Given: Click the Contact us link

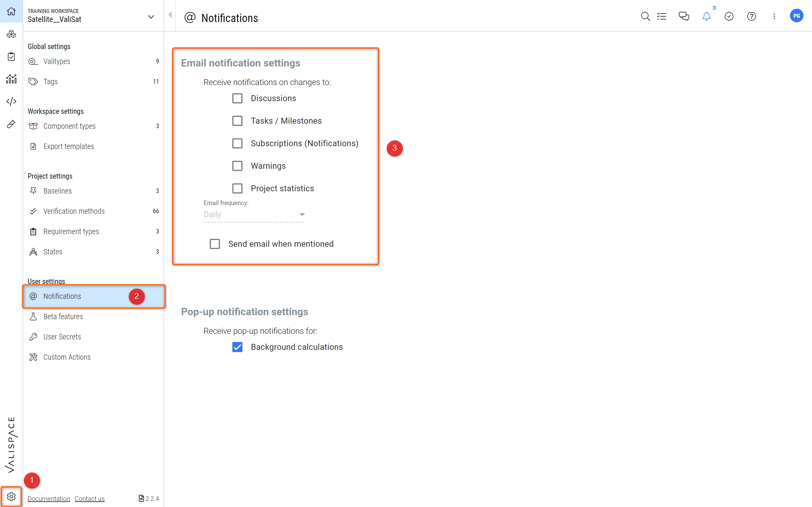Looking at the screenshot, I should pyautogui.click(x=90, y=499).
